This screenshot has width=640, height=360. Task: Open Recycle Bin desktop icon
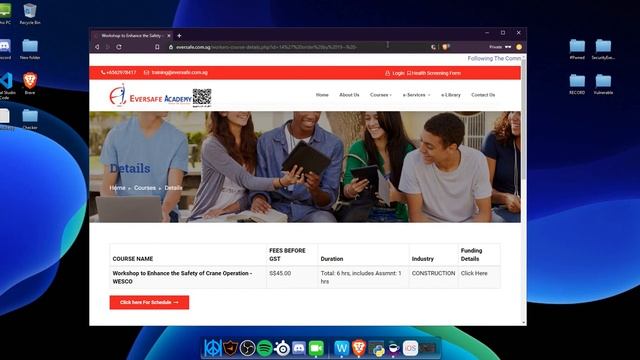pos(30,13)
